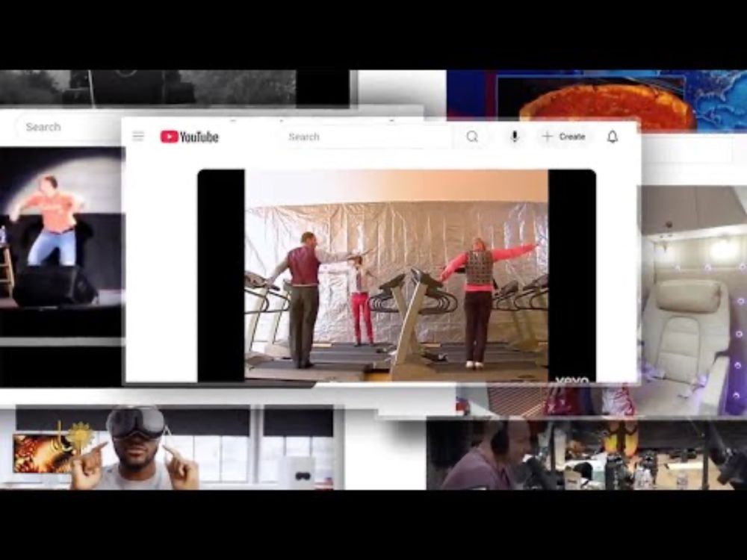
Task: Select the car interior white seat thumbnail
Action: click(x=693, y=300)
